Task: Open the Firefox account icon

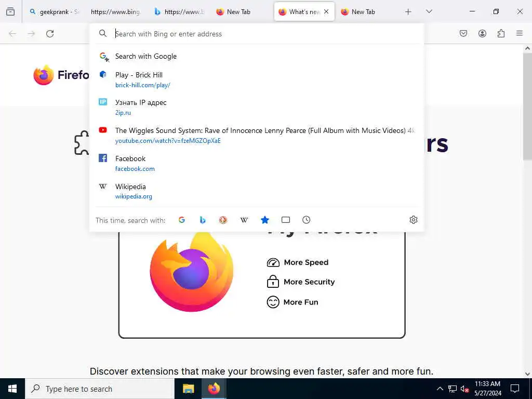Action: [482, 33]
